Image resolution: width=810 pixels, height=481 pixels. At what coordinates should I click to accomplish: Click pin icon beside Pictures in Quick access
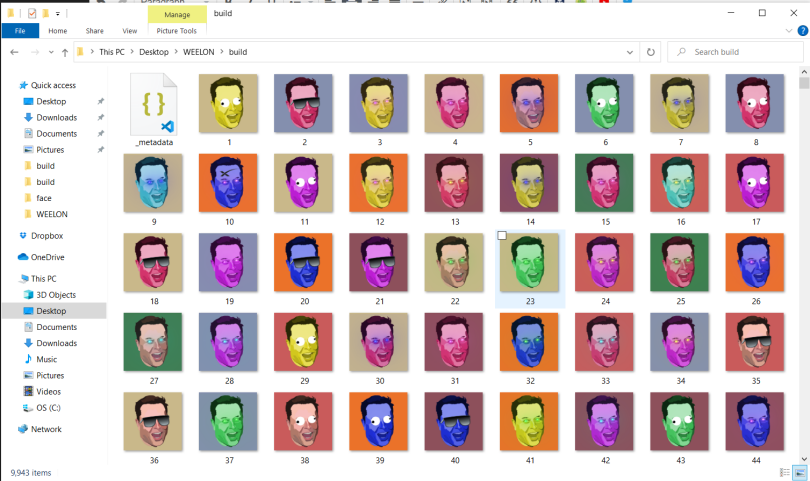pos(101,150)
